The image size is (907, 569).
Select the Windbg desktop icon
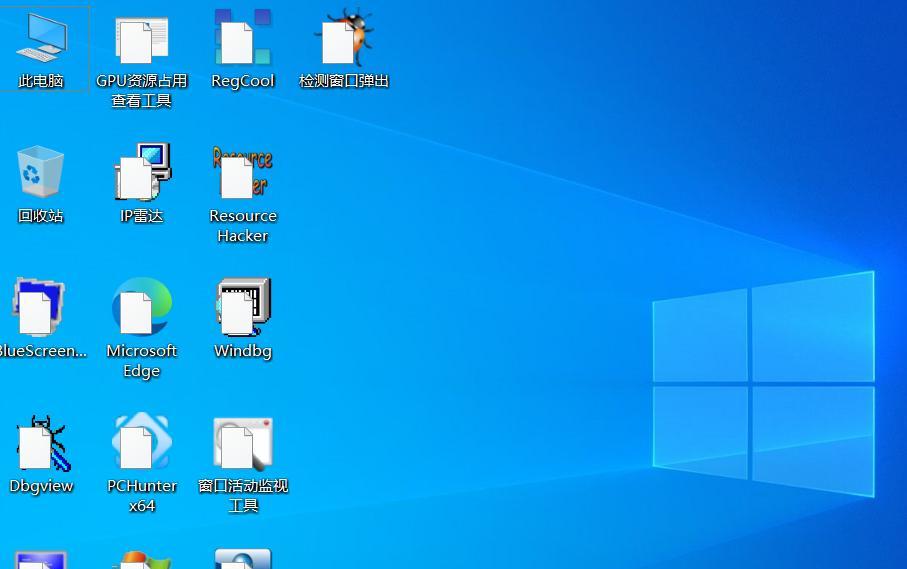coord(244,306)
